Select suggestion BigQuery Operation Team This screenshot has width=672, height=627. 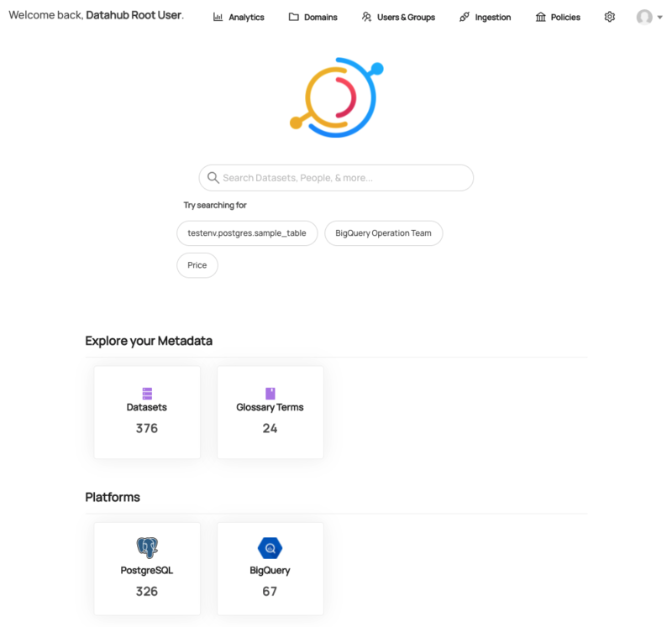click(x=384, y=233)
